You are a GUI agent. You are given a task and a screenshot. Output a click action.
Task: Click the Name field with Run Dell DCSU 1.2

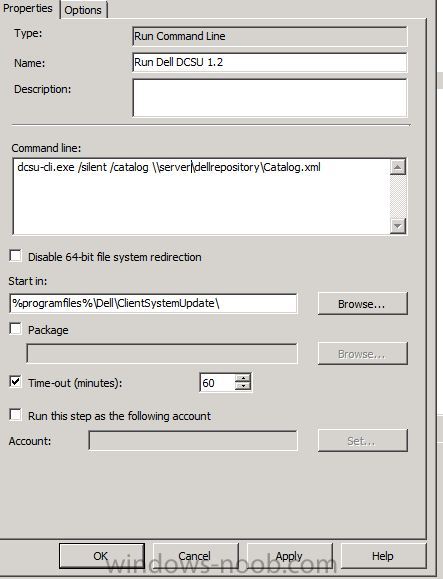(269, 62)
